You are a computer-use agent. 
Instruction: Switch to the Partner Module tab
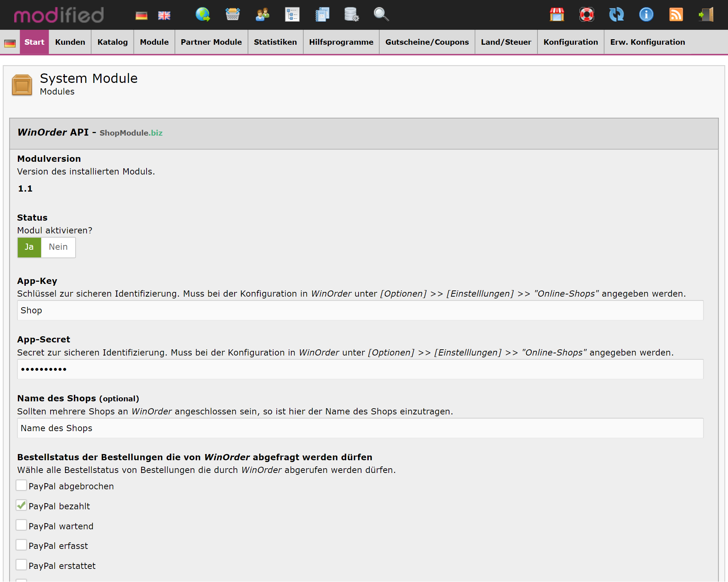tap(211, 42)
